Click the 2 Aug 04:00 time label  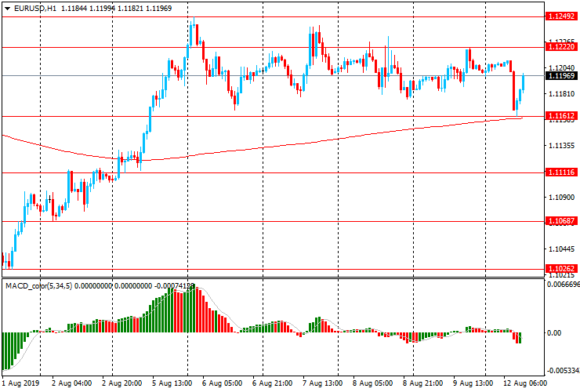click(72, 383)
